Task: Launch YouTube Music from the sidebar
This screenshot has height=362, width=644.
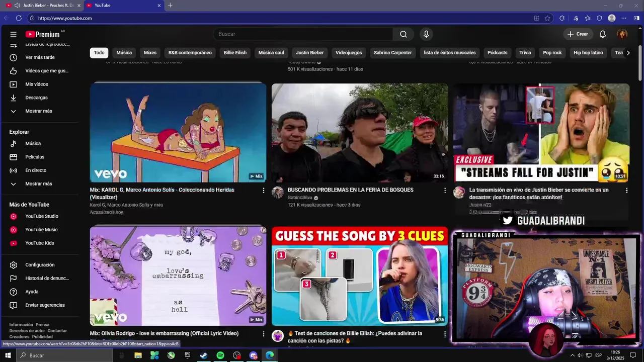Action: click(39, 230)
